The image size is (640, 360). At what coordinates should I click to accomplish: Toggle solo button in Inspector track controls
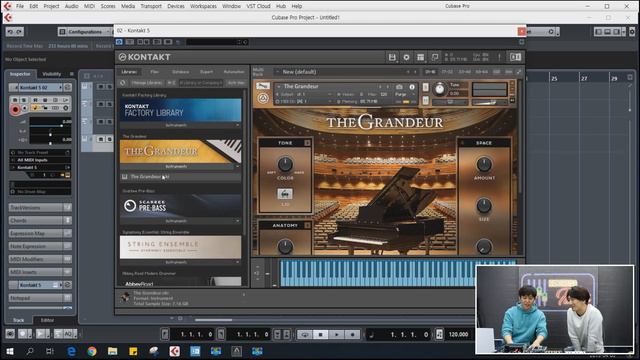coord(24,100)
